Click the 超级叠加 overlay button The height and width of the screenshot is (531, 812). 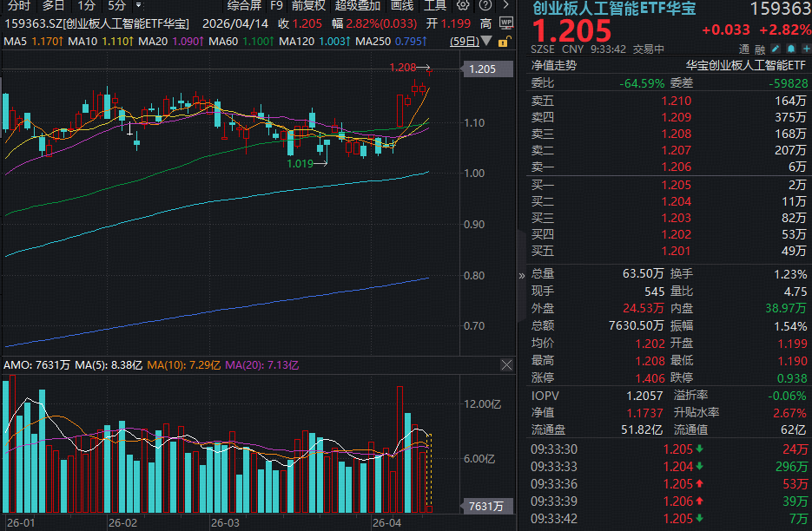356,6
